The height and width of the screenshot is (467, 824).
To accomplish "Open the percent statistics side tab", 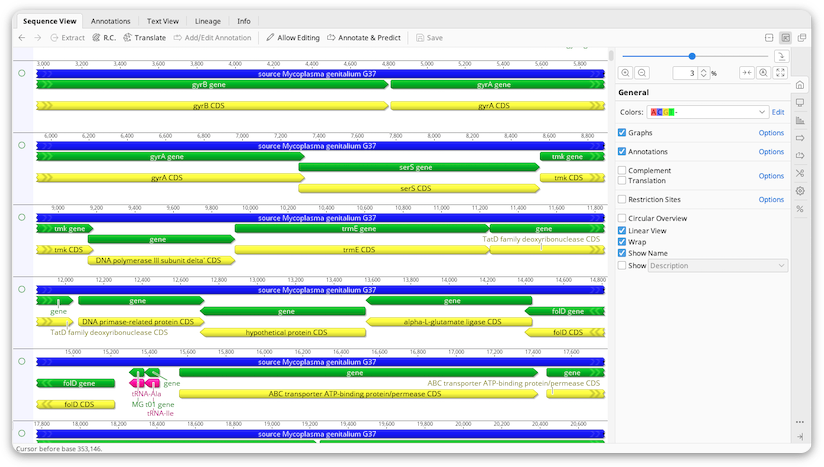I will (x=800, y=209).
